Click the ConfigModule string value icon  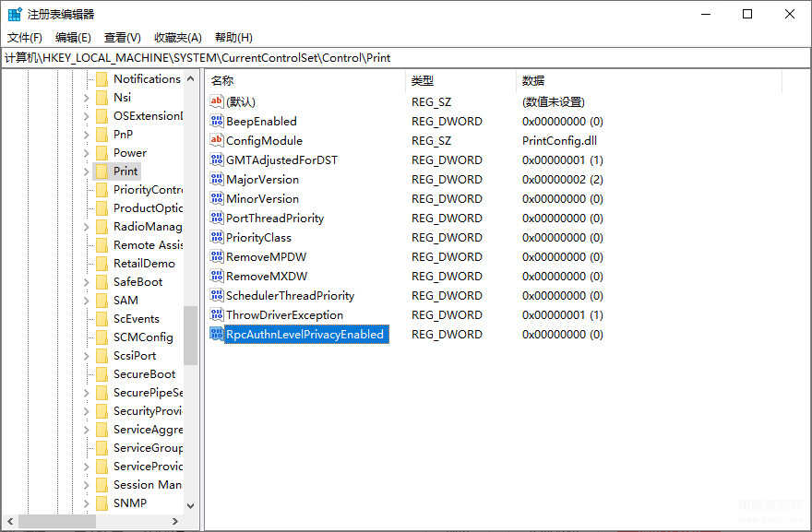217,140
